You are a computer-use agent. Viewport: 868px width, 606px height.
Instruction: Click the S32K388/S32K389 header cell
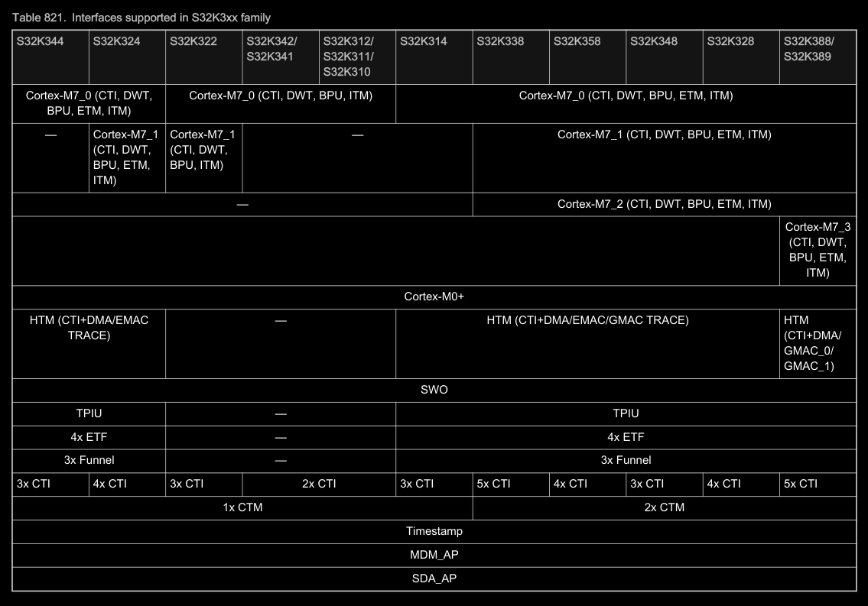809,49
